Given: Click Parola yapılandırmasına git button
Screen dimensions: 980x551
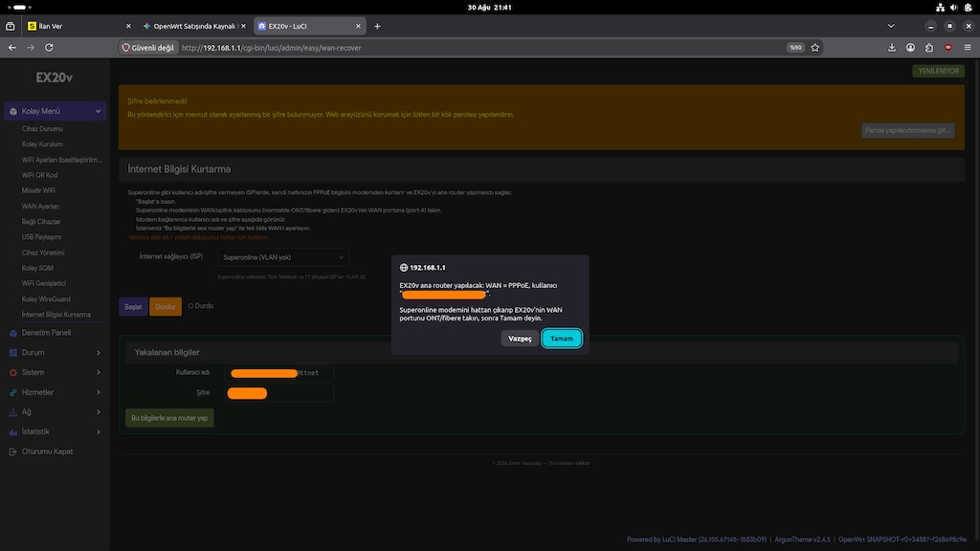Looking at the screenshot, I should pos(907,130).
